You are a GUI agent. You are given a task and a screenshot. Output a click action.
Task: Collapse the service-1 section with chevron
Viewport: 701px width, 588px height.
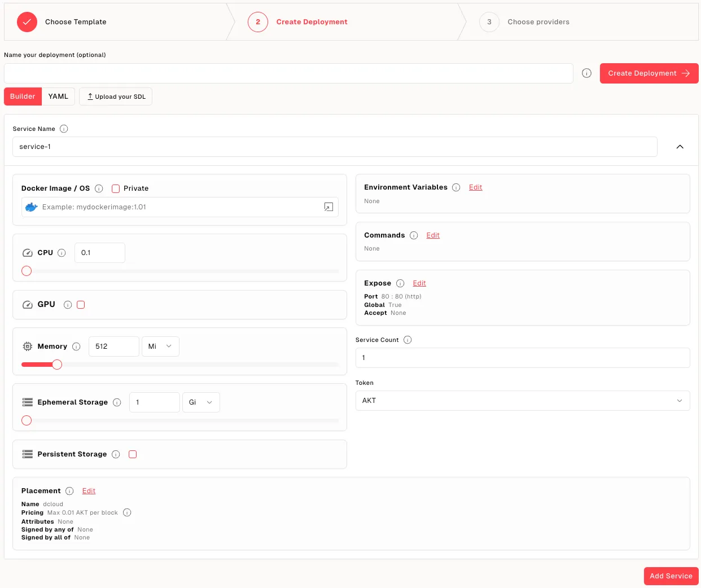pos(680,147)
